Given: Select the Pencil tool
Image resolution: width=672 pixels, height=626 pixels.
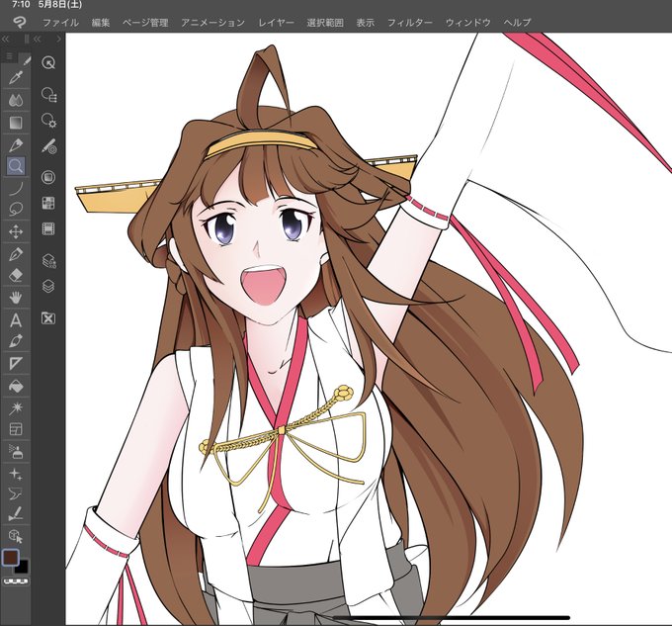Looking at the screenshot, I should (x=16, y=145).
